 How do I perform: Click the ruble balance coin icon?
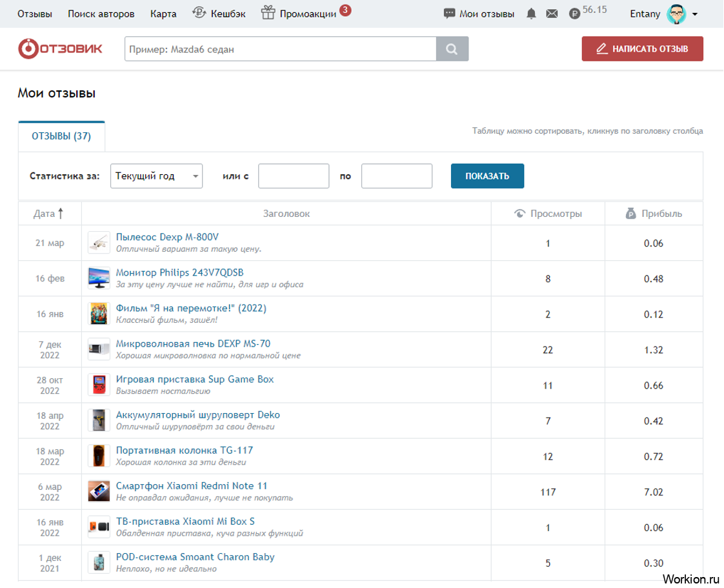574,14
